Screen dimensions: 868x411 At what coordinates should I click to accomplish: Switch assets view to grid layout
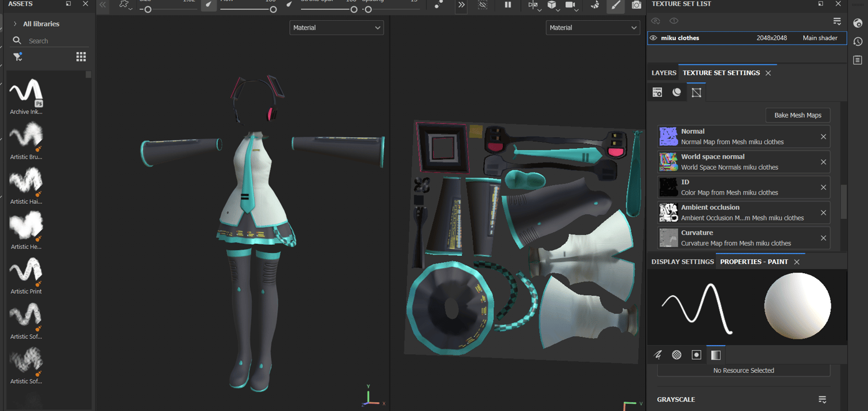pyautogui.click(x=81, y=57)
